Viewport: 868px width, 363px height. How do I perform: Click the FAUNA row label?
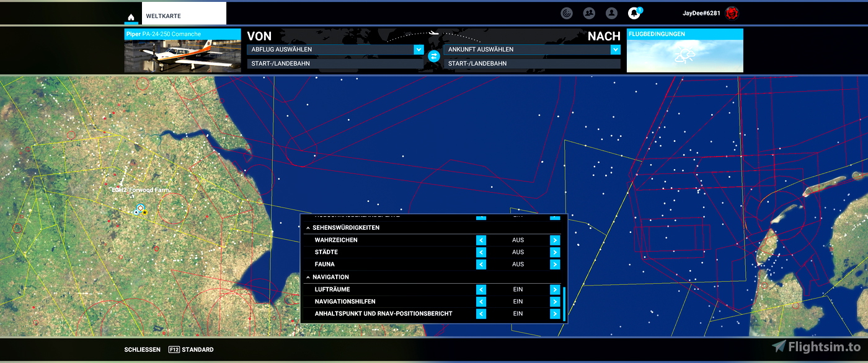(325, 265)
